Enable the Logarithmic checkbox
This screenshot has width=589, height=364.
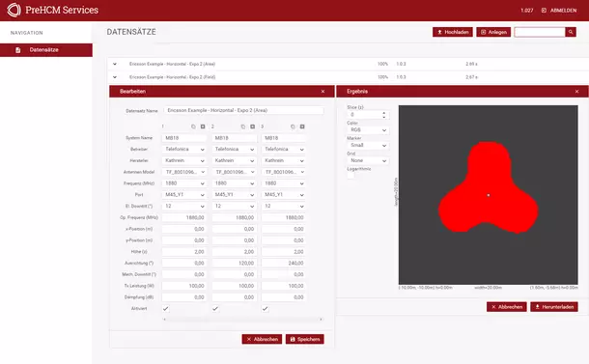(x=351, y=176)
